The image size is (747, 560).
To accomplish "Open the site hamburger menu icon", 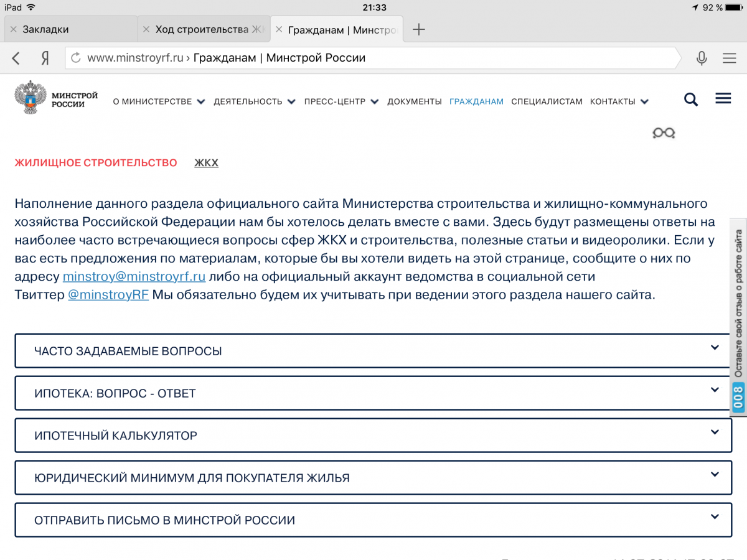I will point(723,98).
